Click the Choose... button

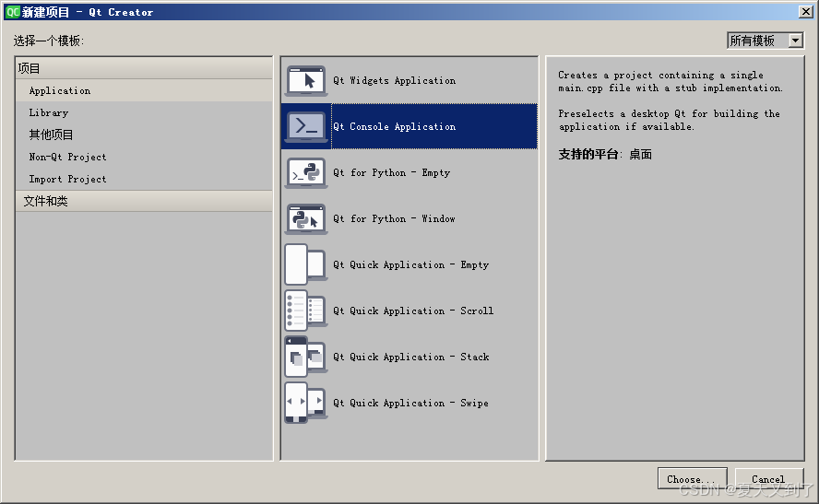[x=692, y=479]
